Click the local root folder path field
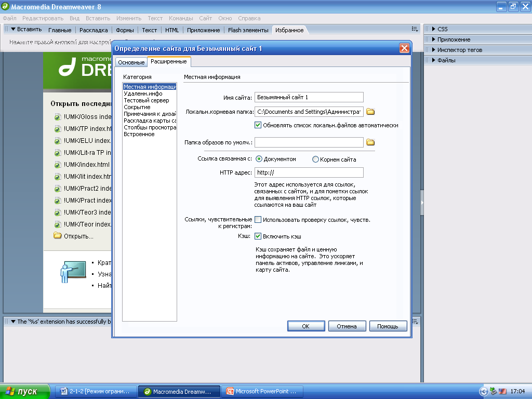Viewport: 532px width, 399px height. (x=309, y=112)
